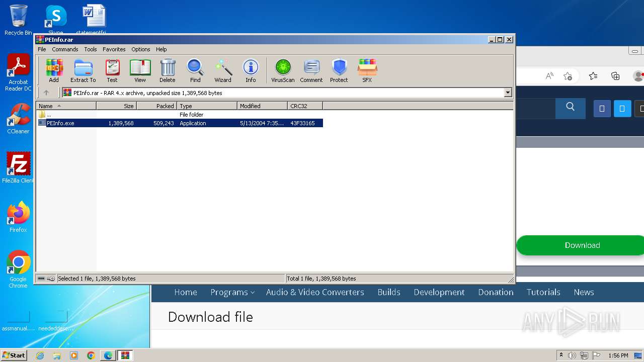Click the Extract To toolbar icon
644x362 pixels.
[83, 70]
